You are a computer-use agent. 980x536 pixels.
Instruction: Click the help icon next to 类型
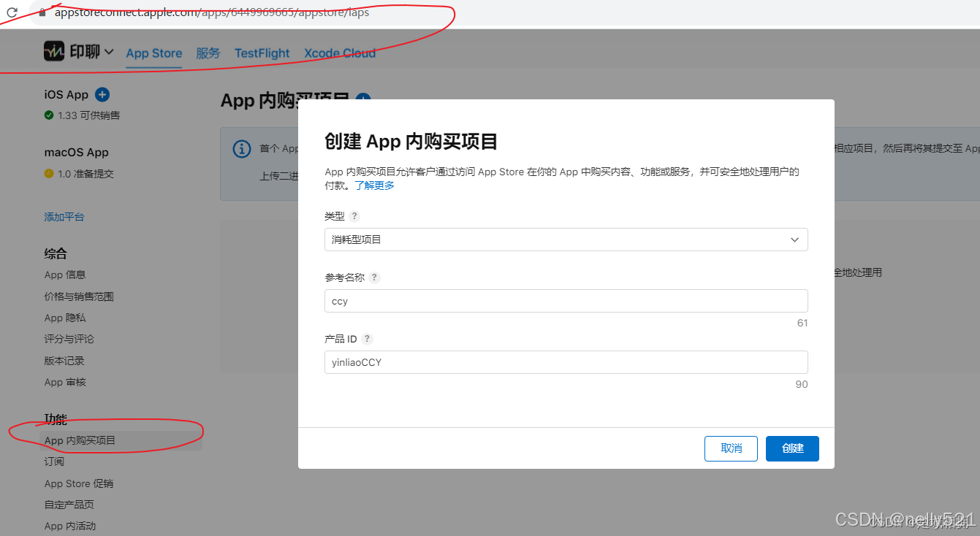354,216
